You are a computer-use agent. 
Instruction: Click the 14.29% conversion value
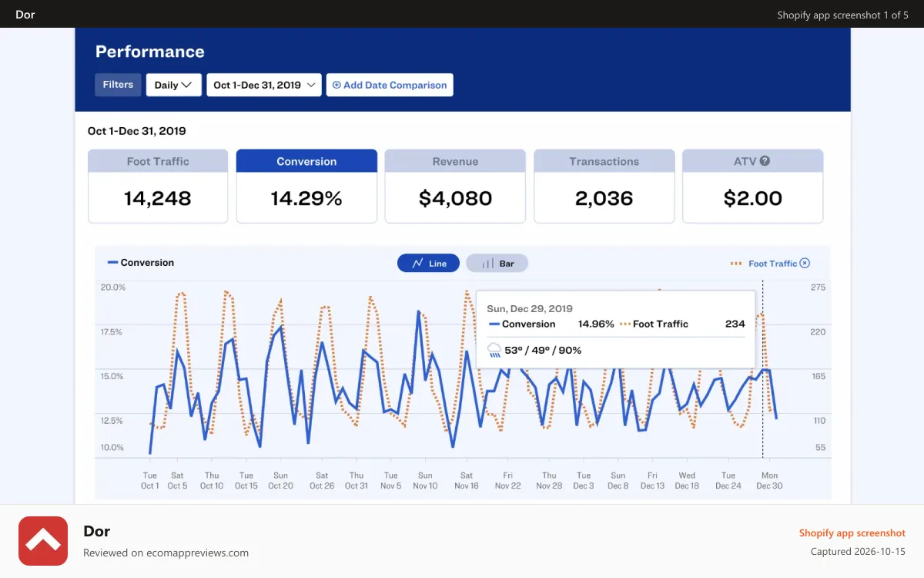click(306, 198)
